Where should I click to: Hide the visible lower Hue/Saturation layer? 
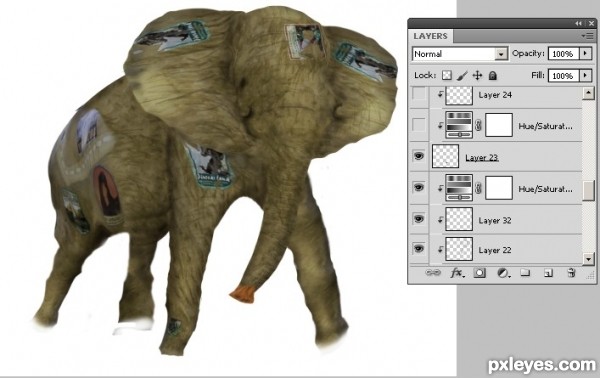click(x=419, y=187)
